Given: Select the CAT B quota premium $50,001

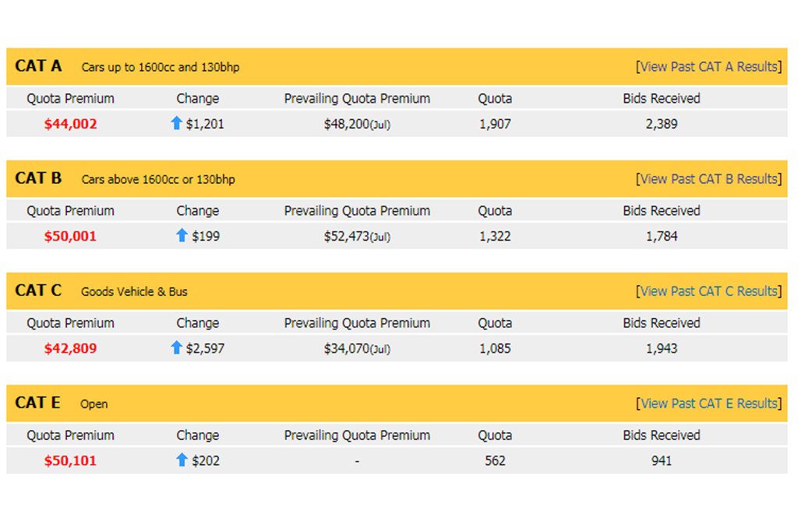Looking at the screenshot, I should pos(70,237).
